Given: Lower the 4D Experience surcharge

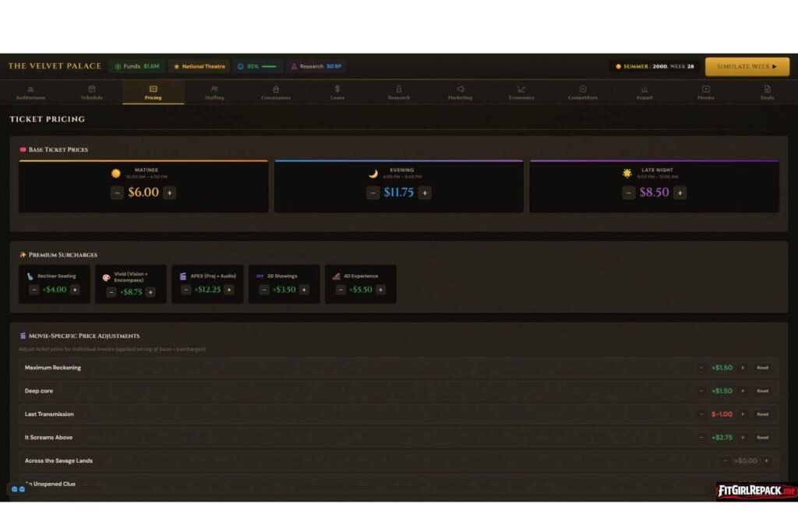Looking at the screenshot, I should tap(341, 290).
